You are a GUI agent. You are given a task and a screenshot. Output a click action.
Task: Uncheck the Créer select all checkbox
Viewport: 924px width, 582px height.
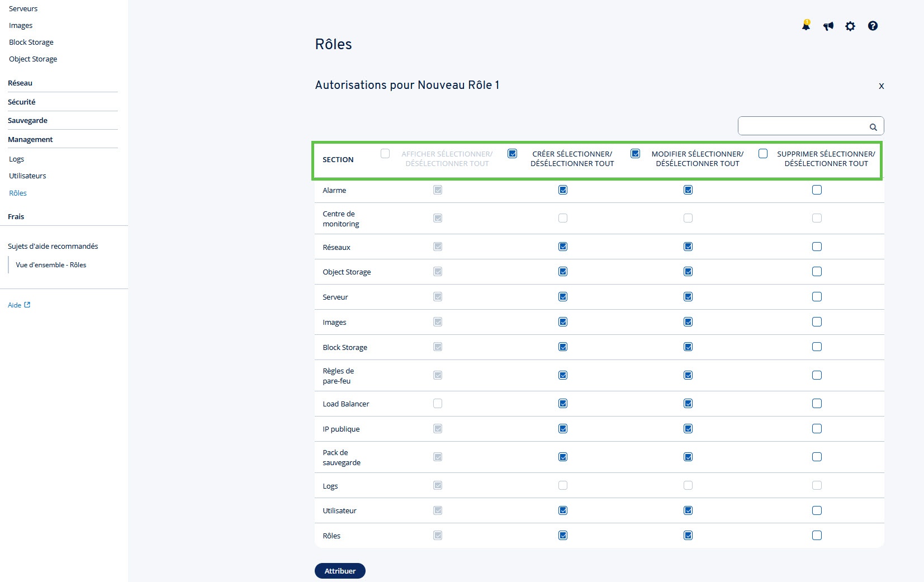pyautogui.click(x=513, y=154)
